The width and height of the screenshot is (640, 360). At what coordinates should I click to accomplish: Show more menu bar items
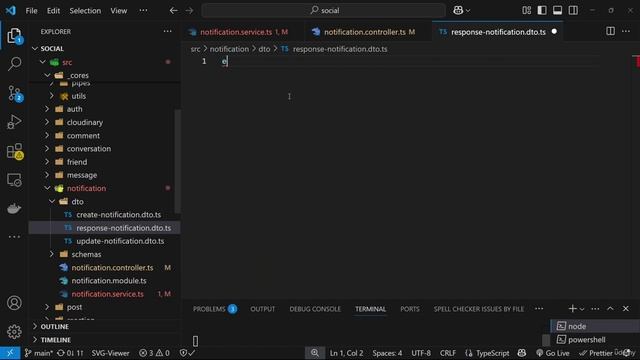point(143,11)
